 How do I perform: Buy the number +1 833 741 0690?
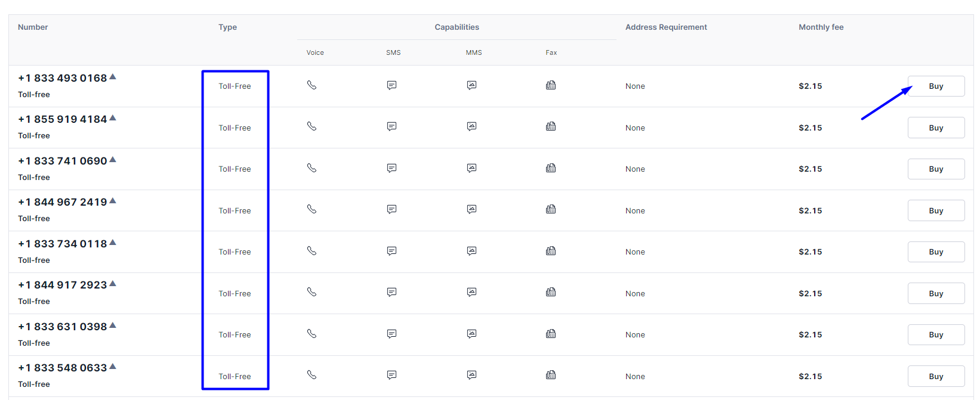pos(935,169)
